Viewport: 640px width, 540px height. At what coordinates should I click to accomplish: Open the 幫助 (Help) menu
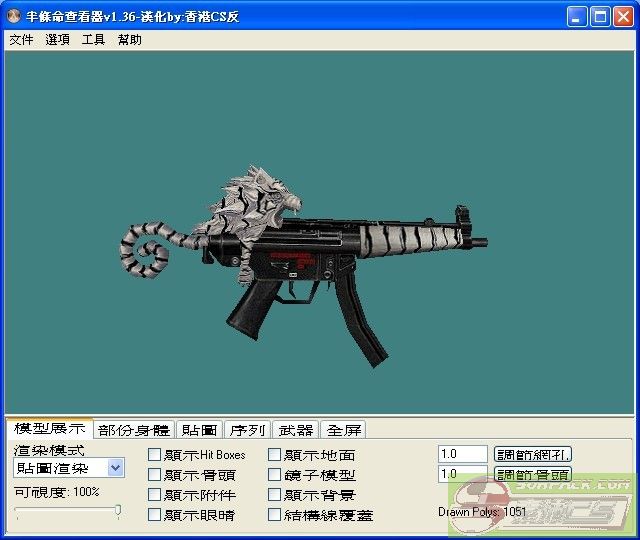click(129, 40)
